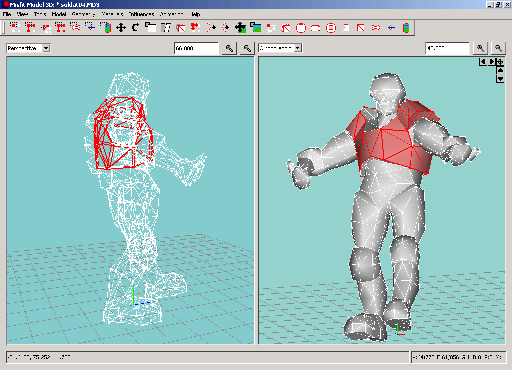Click the four-arrow icon with green background image

[240, 27]
